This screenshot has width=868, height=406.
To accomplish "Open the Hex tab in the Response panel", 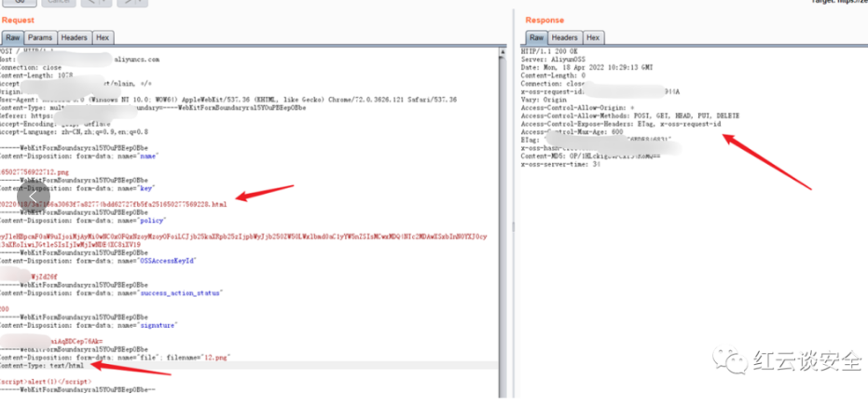I will tap(593, 37).
